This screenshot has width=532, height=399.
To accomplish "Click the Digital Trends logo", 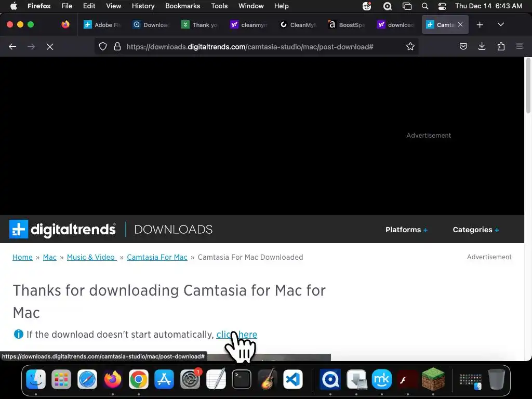I will (62, 229).
